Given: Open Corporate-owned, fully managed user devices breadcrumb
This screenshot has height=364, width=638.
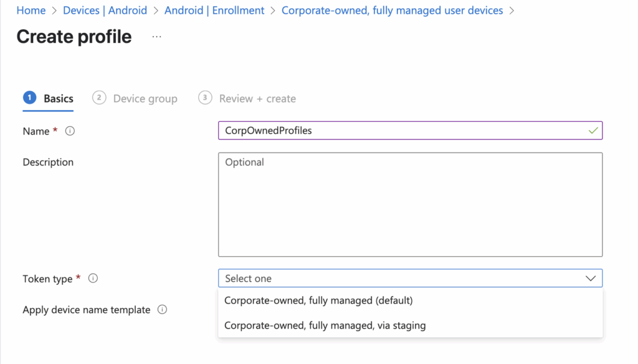Looking at the screenshot, I should (392, 11).
